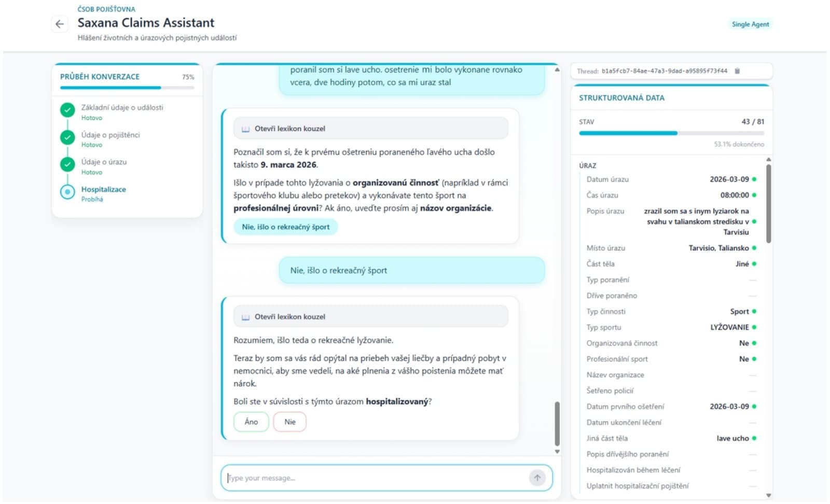Click the back arrow next to Saxana Claims Assistant

tap(60, 24)
